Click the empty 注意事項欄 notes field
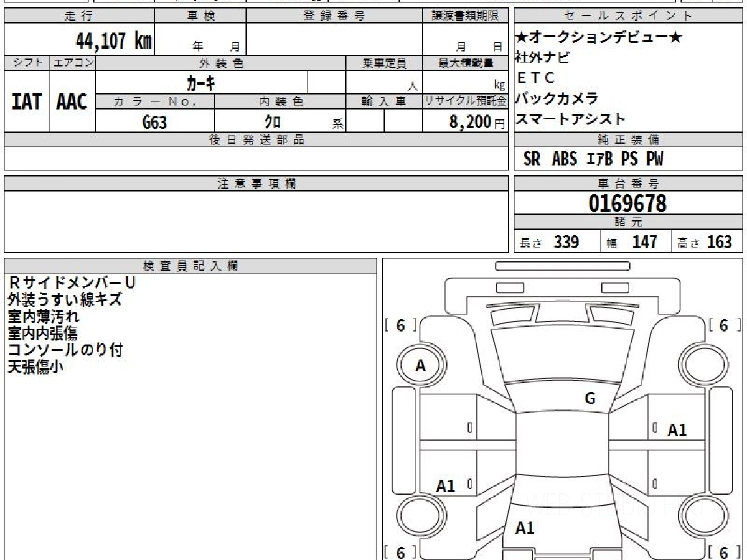Viewport: 747px width, 560px height. 256,222
